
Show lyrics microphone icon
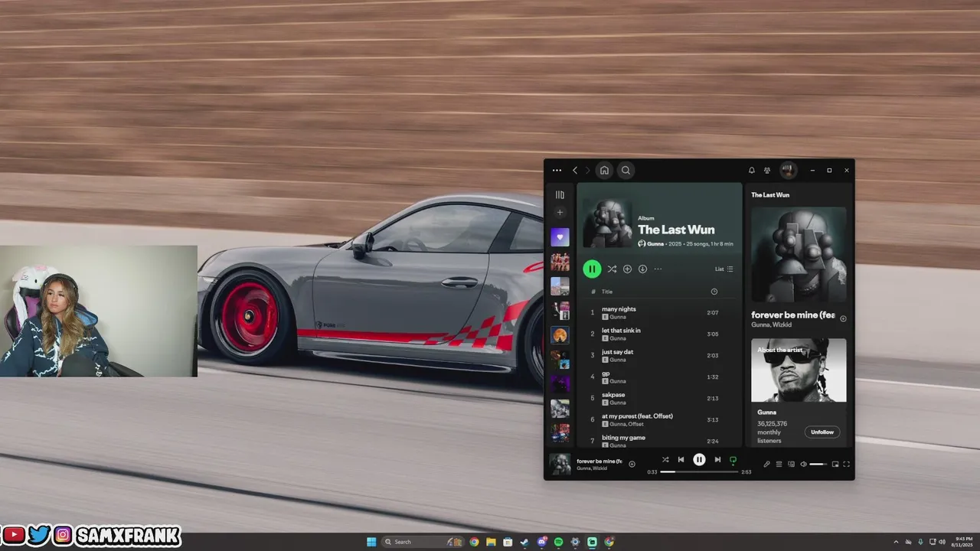coord(766,464)
